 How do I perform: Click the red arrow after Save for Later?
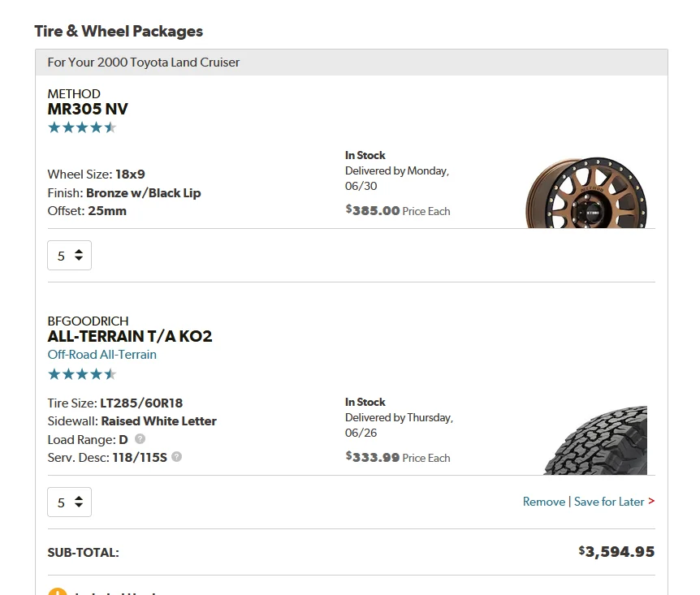[651, 502]
